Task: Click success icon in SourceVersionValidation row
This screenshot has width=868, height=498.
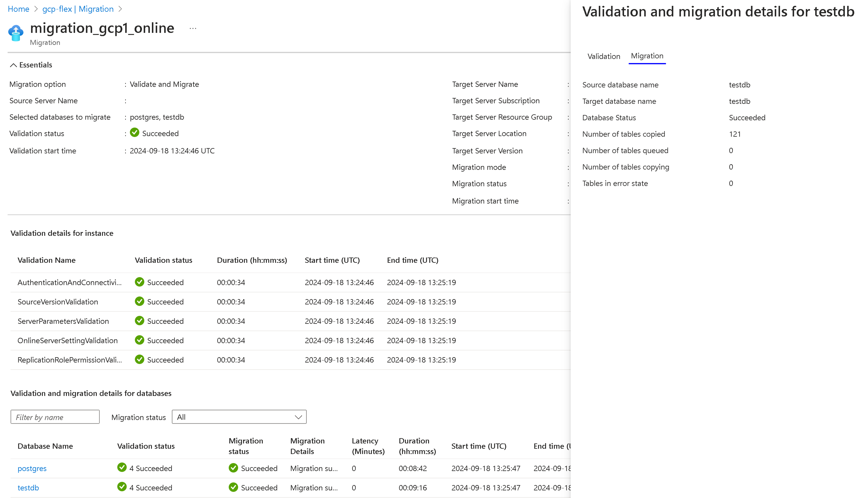Action: click(x=139, y=301)
